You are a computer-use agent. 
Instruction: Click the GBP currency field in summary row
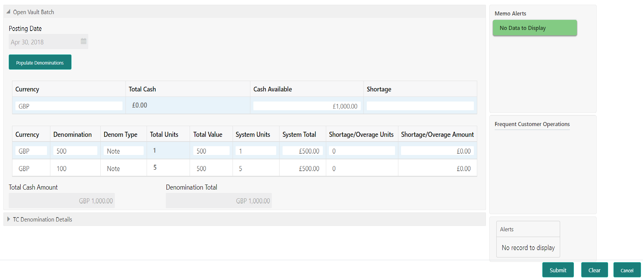click(69, 106)
